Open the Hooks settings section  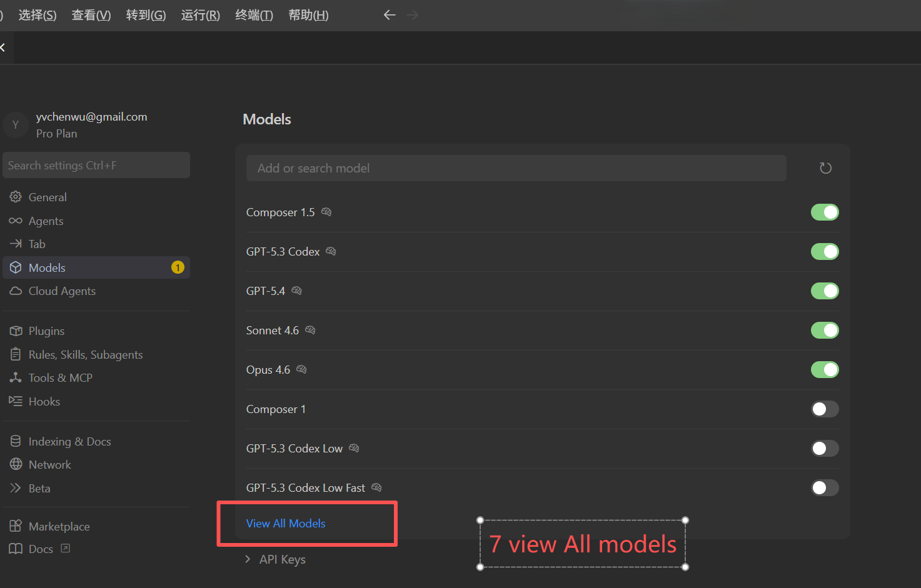[x=44, y=401]
